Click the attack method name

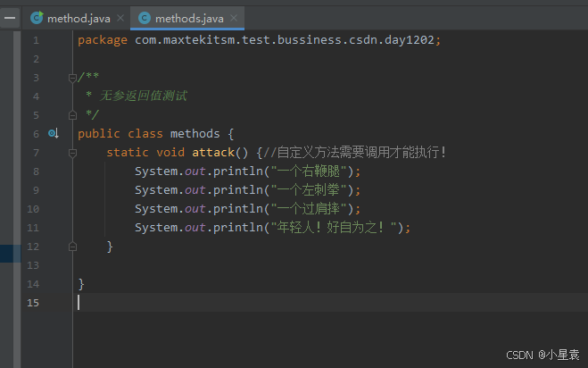click(213, 153)
